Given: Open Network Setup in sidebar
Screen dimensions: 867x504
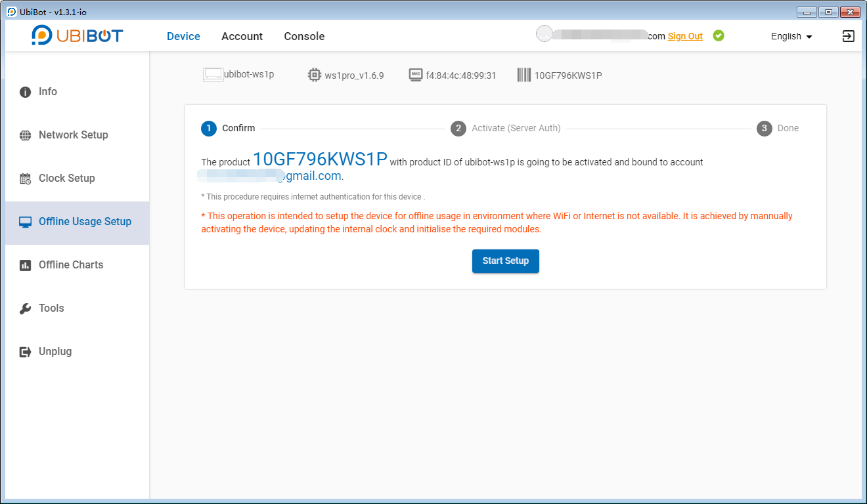Looking at the screenshot, I should [77, 135].
